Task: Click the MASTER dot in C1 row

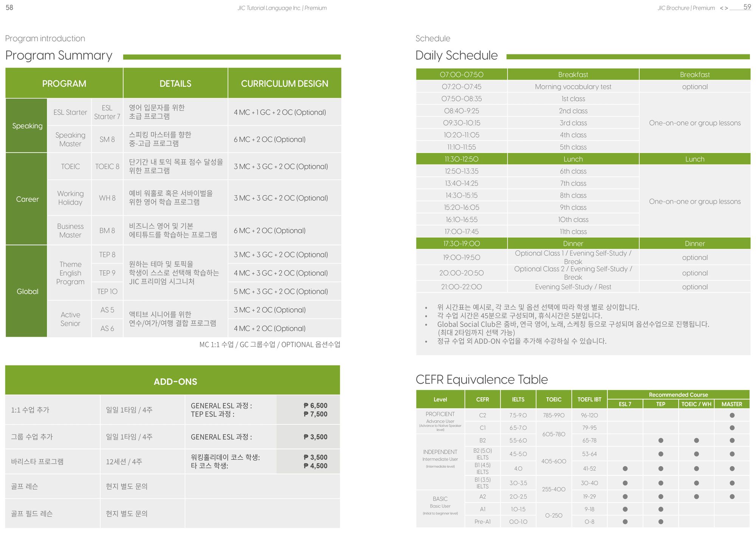Action: (732, 428)
